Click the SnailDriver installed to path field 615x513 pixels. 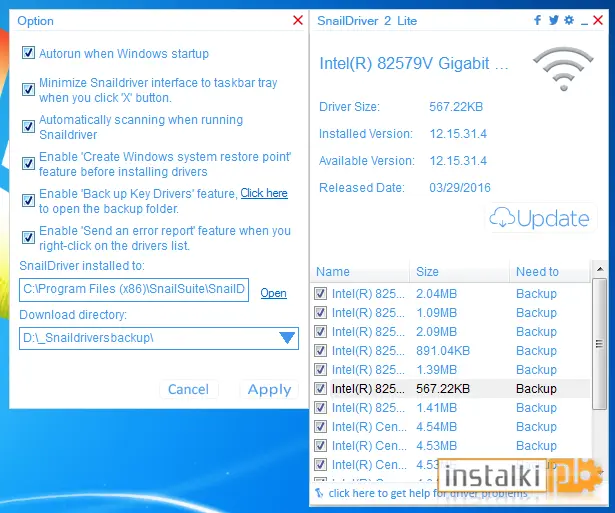(134, 289)
